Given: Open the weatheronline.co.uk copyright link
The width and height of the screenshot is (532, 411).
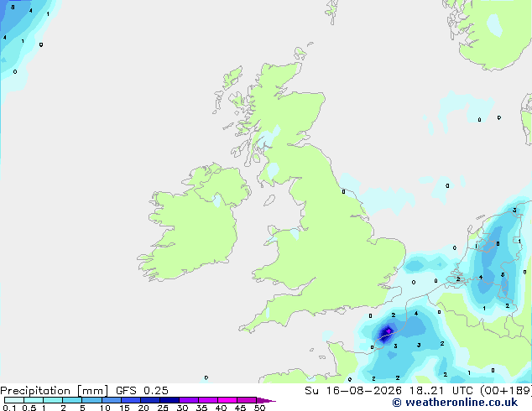Looking at the screenshot, I should click(x=455, y=403).
